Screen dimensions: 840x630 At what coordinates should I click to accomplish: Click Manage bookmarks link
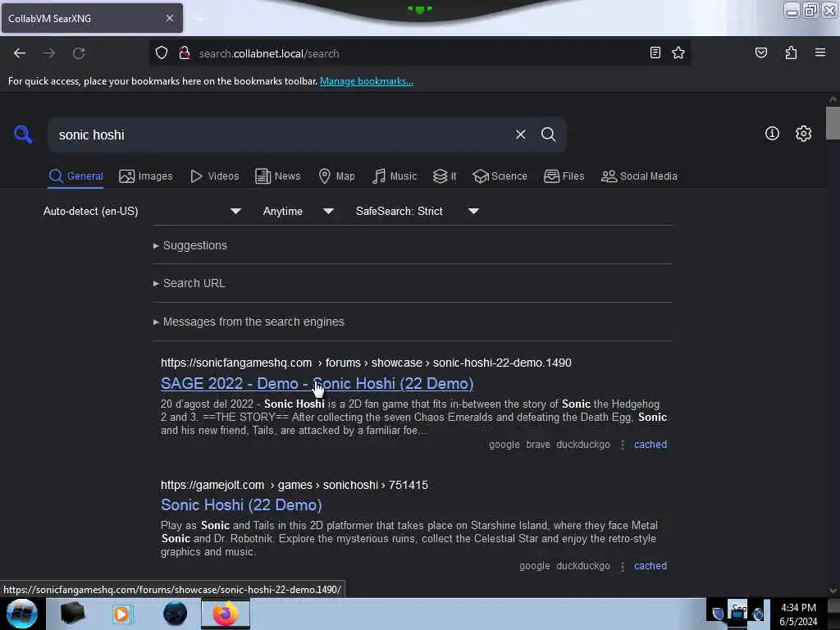pyautogui.click(x=367, y=81)
